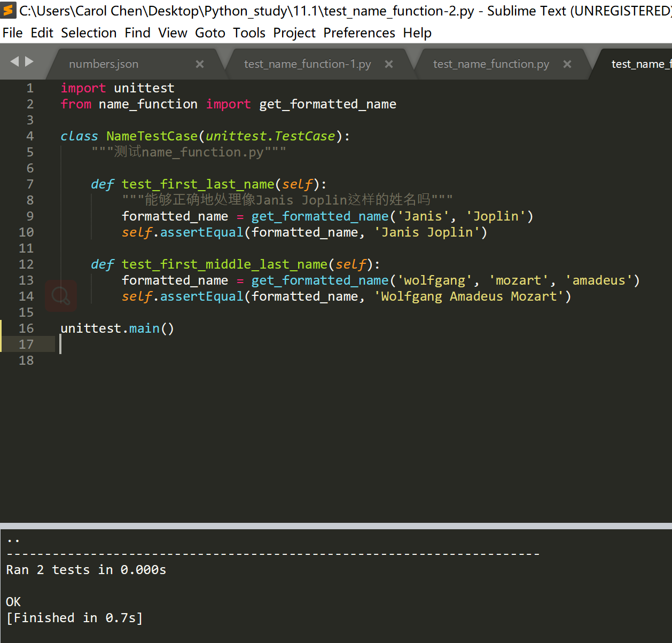Screen dimensions: 672x643
Task: Open the Project menu
Action: (x=294, y=33)
